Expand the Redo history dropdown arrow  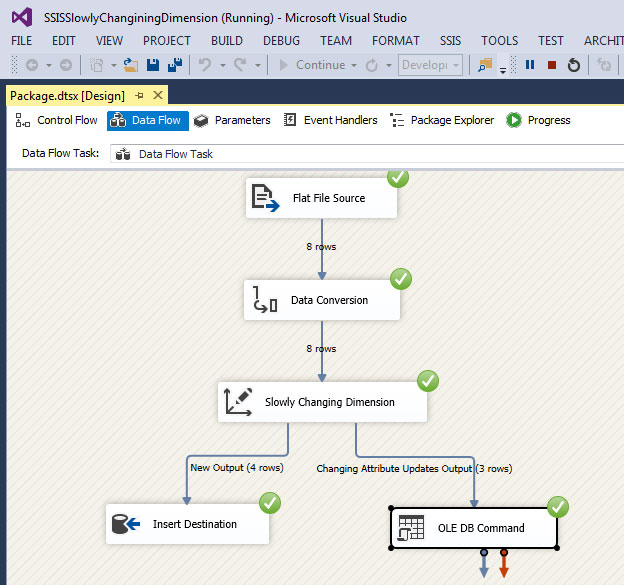(x=258, y=65)
